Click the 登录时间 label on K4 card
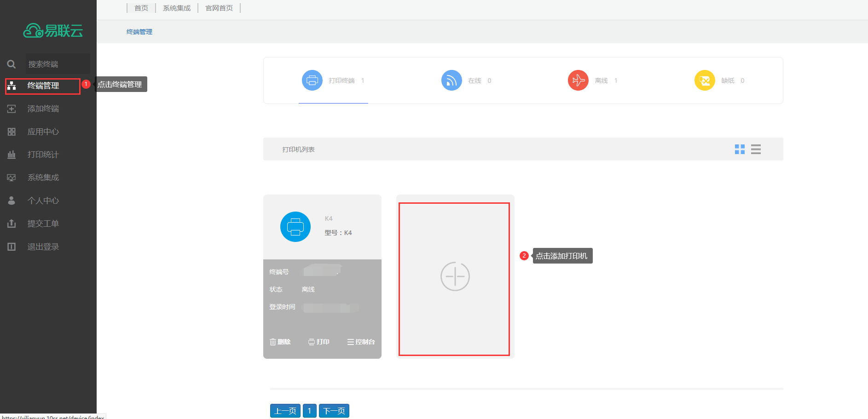The image size is (868, 419). [282, 307]
